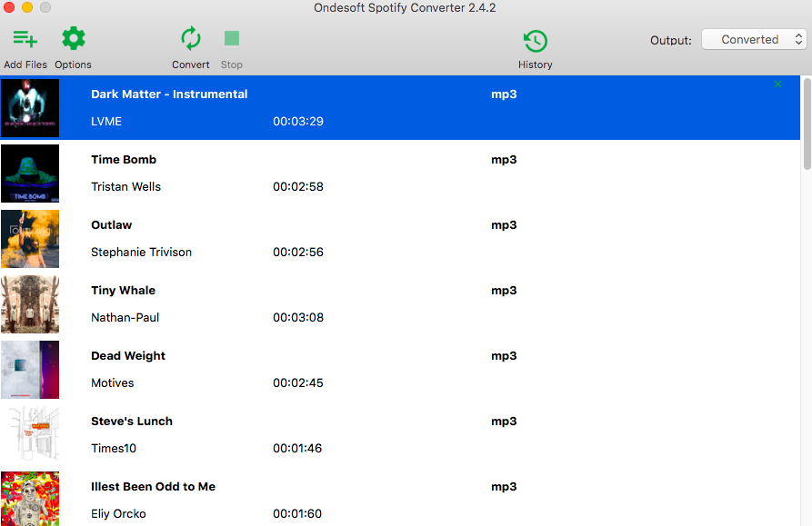The height and width of the screenshot is (526, 812).
Task: Click the mp3 format of Outlaw
Action: [504, 225]
